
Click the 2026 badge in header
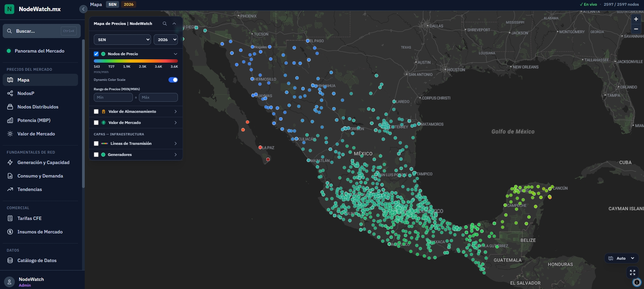tap(128, 4)
